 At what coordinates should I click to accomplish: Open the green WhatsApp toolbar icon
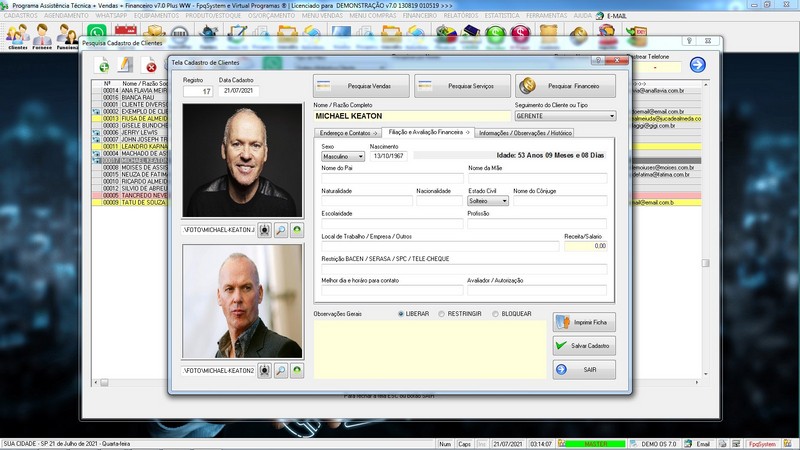(96, 32)
